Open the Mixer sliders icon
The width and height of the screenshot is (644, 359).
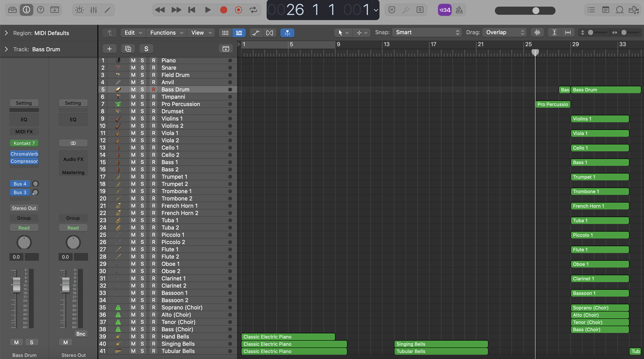pos(94,10)
